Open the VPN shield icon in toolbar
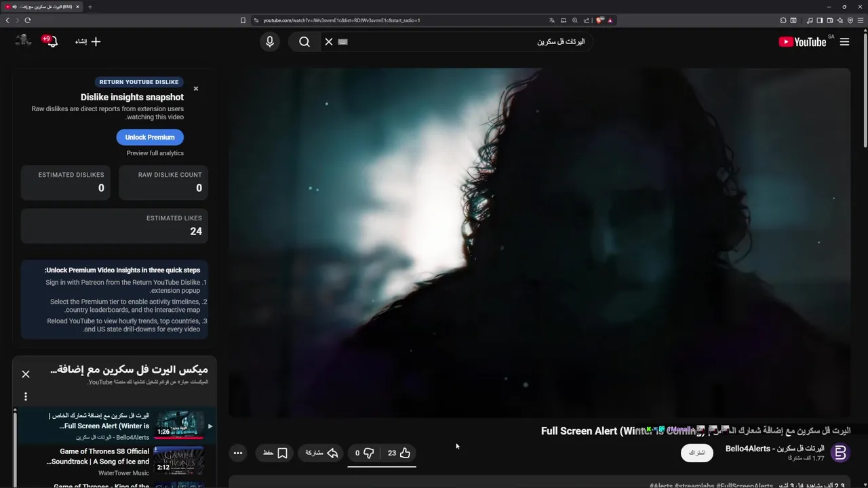 (x=850, y=20)
